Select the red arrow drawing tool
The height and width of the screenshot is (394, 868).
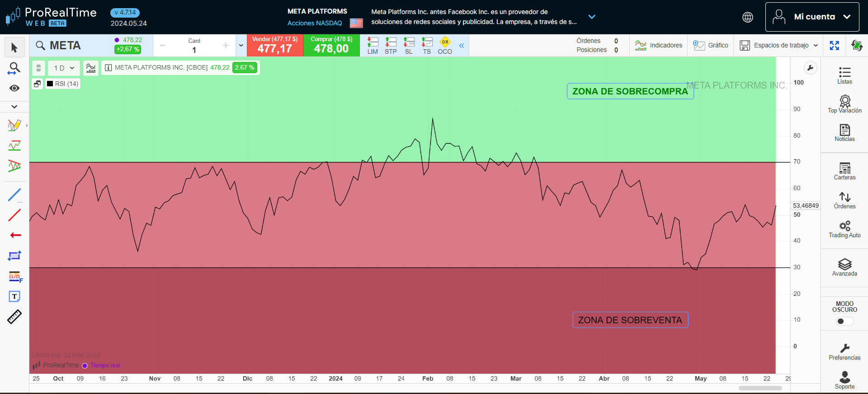[x=15, y=235]
